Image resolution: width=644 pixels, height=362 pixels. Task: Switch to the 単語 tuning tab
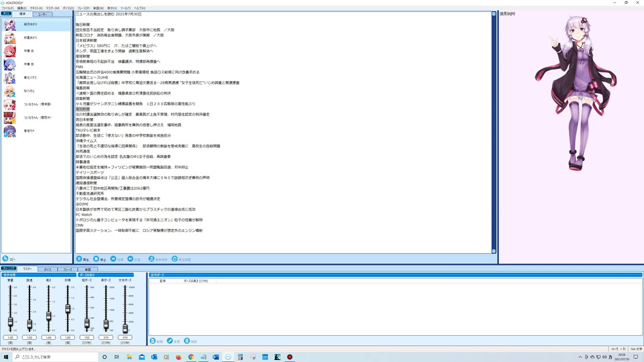coord(87,269)
